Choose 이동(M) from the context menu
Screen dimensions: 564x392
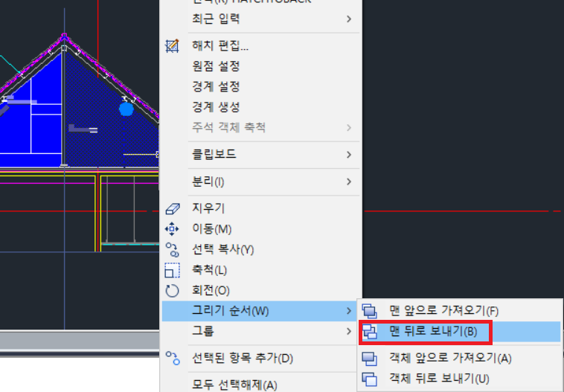(x=260, y=228)
